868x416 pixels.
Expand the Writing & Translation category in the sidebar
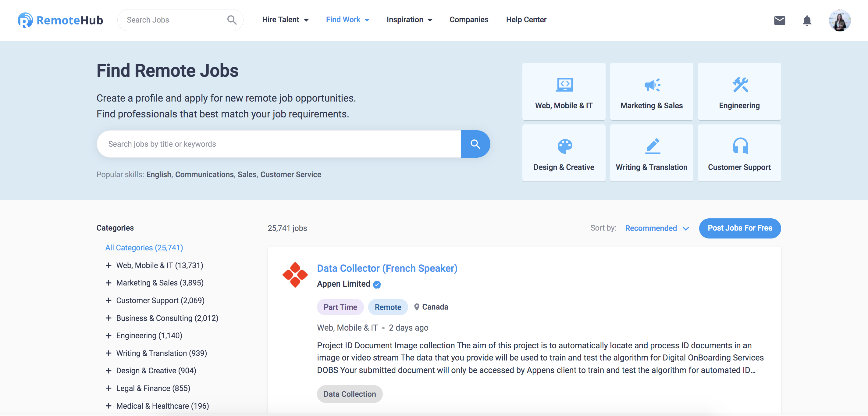(108, 353)
